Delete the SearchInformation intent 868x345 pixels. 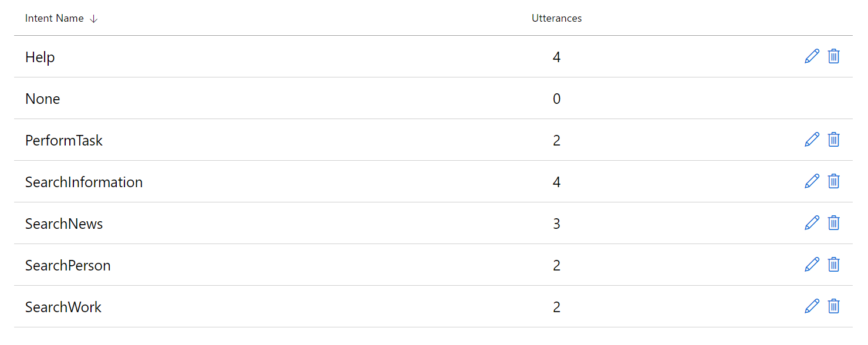[x=833, y=181]
